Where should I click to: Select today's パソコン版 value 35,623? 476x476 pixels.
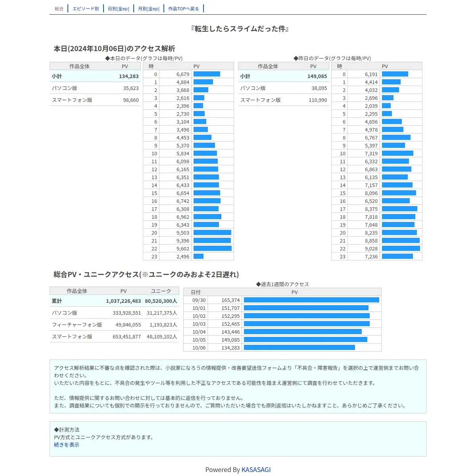pos(131,88)
